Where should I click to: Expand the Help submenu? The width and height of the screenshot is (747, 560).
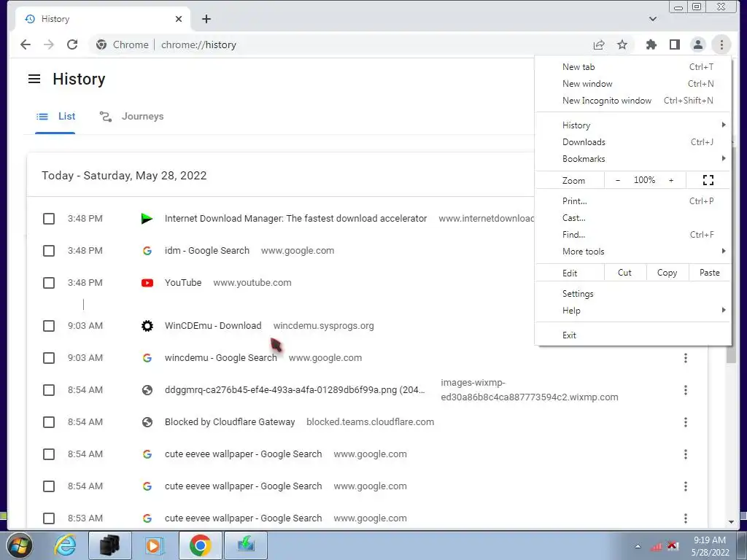point(632,311)
